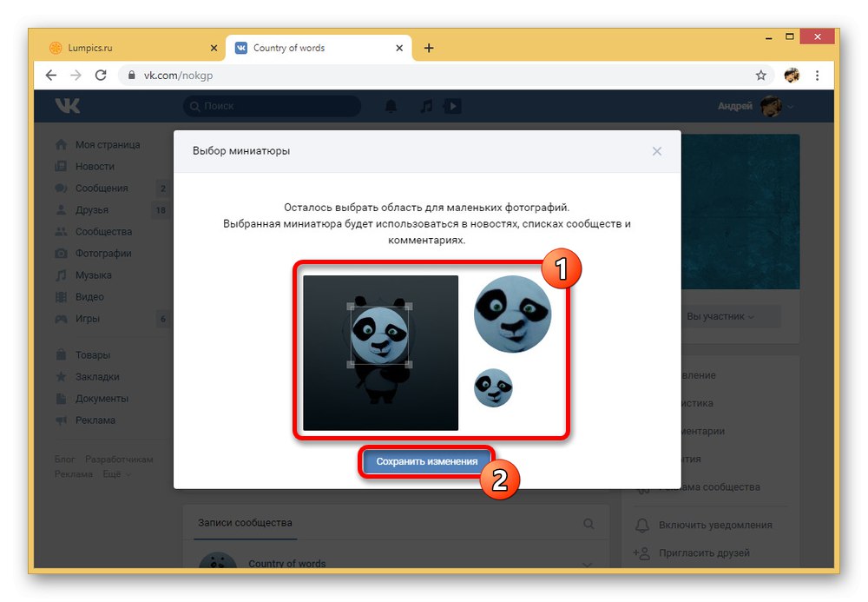Expand the Вы участник dropdown
868x602 pixels.
pyautogui.click(x=720, y=316)
